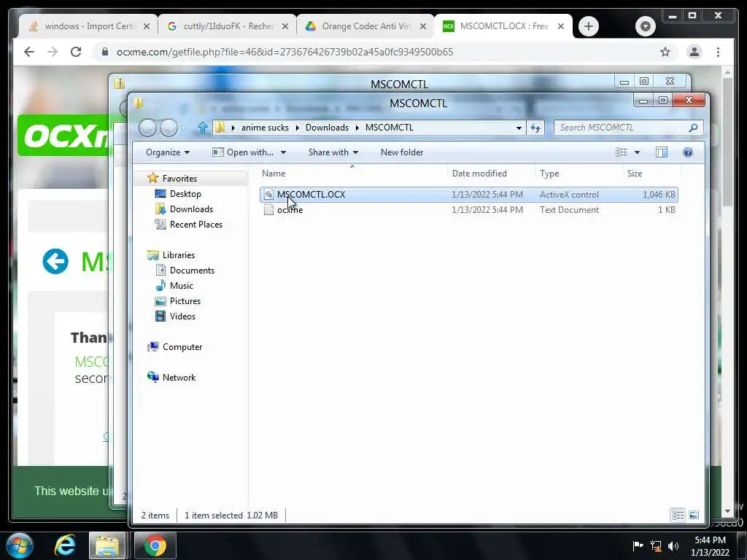Switch to details view in status bar
The image size is (747, 560).
[678, 515]
